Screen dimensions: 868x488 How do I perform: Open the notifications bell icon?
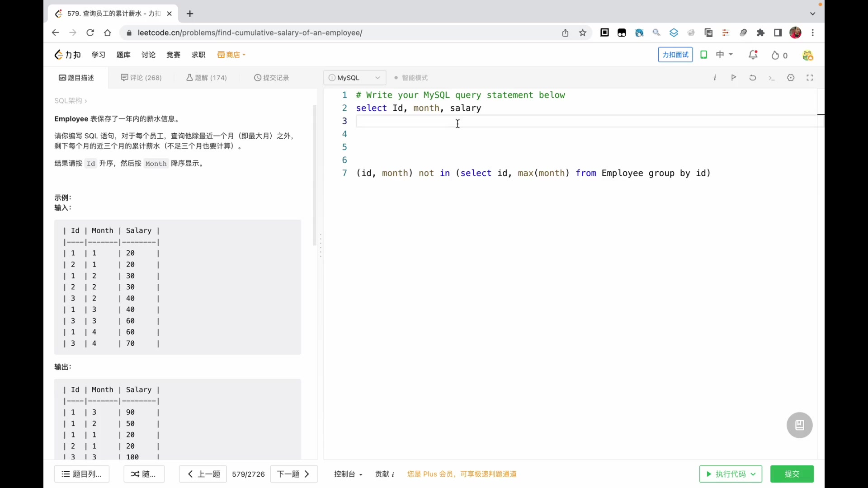coord(753,55)
